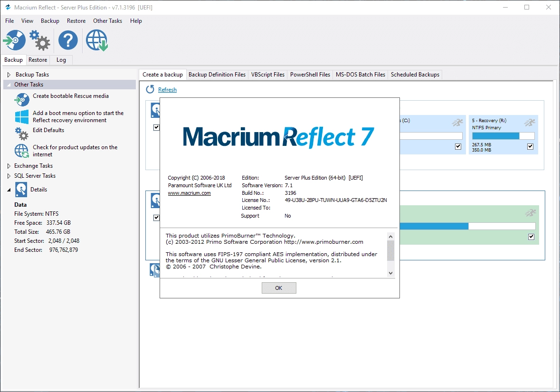Expand the Backup Tasks section
560x392 pixels.
point(9,75)
